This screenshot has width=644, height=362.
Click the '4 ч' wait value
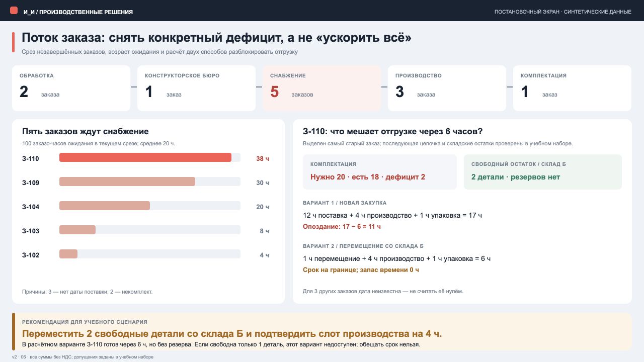(x=265, y=255)
